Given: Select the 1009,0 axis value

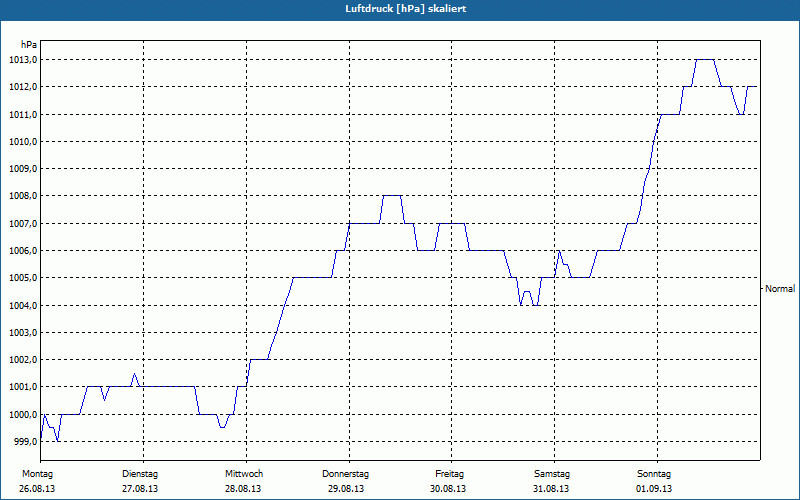Looking at the screenshot, I should [23, 168].
